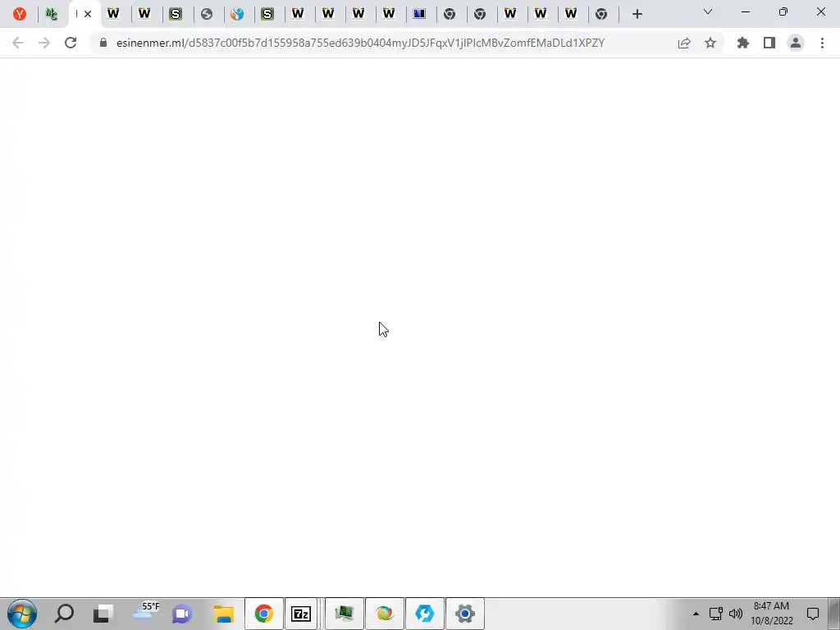Open a new tab with the plus button
Screen dimensions: 840x630
coord(637,14)
